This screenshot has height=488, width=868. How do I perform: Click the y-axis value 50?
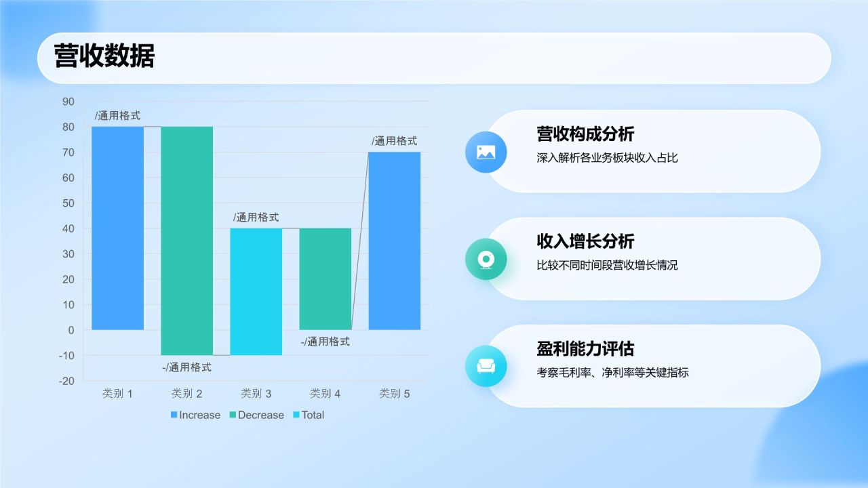[68, 203]
